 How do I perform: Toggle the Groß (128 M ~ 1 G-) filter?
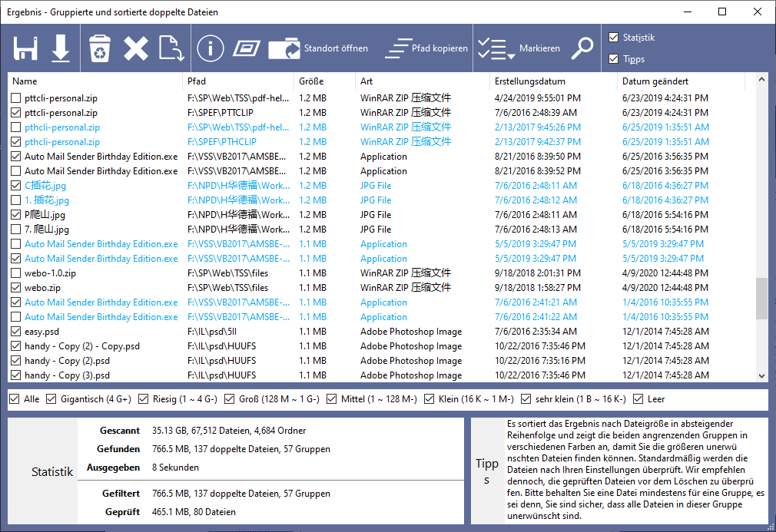click(229, 399)
